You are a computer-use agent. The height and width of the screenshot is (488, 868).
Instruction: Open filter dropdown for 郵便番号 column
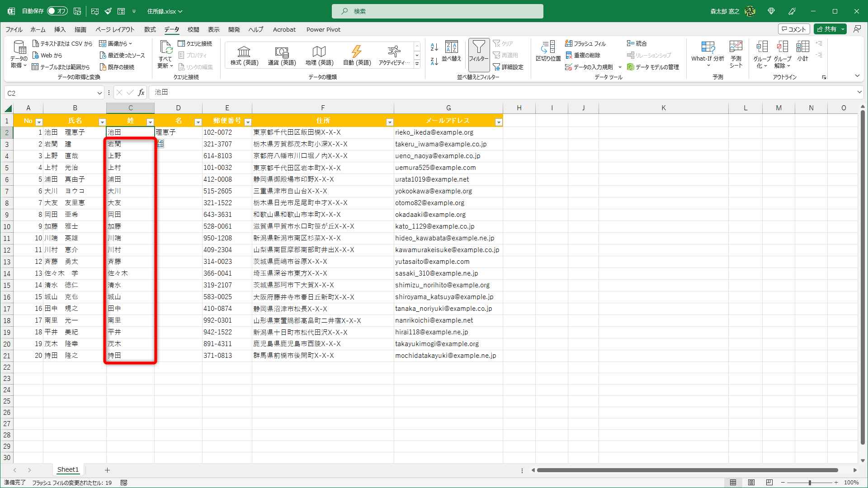pyautogui.click(x=248, y=122)
